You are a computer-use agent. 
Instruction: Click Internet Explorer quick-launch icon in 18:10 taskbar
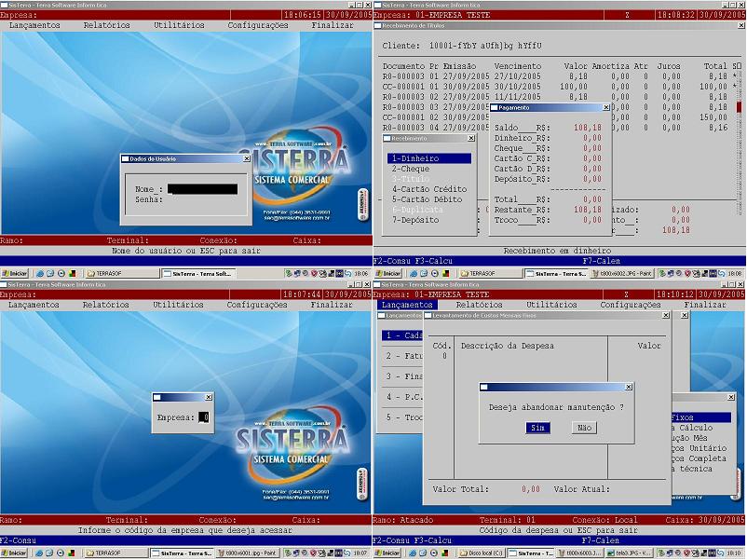414,553
